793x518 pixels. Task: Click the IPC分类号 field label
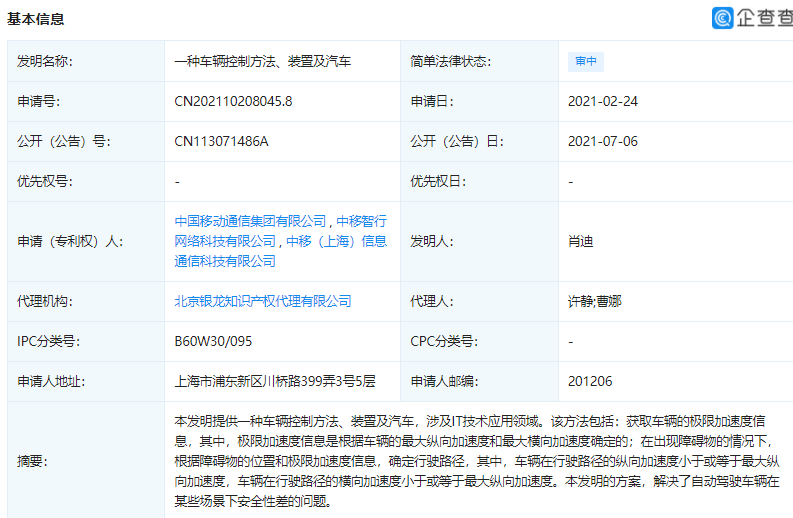pos(48,341)
